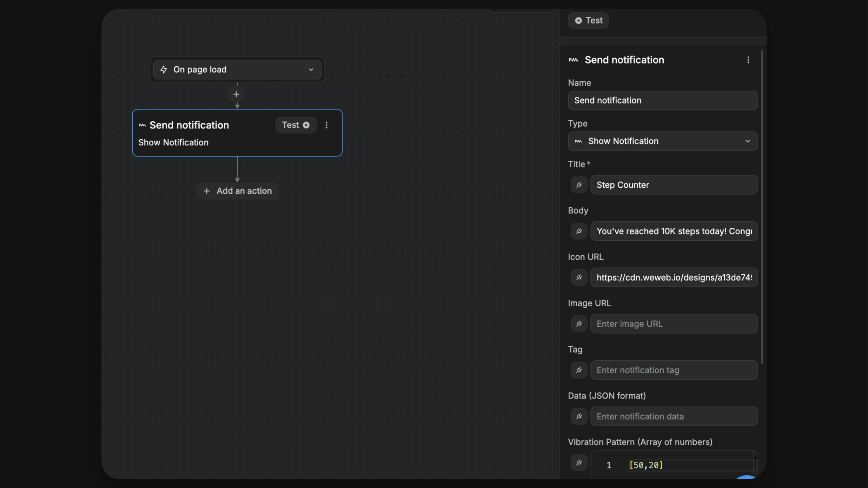Run the Test button on the Send notification node
This screenshot has width=868, height=488.
(x=296, y=125)
